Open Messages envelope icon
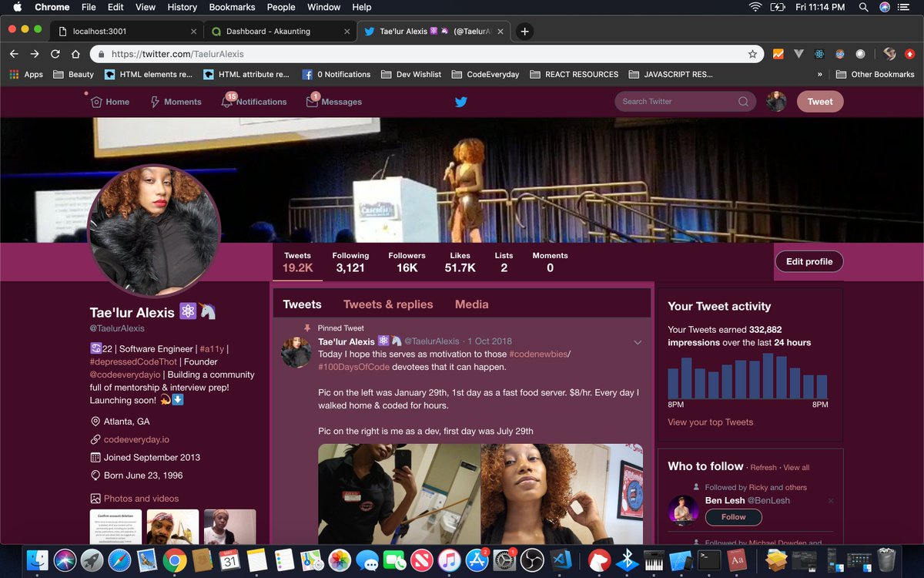Image resolution: width=924 pixels, height=578 pixels. click(312, 101)
